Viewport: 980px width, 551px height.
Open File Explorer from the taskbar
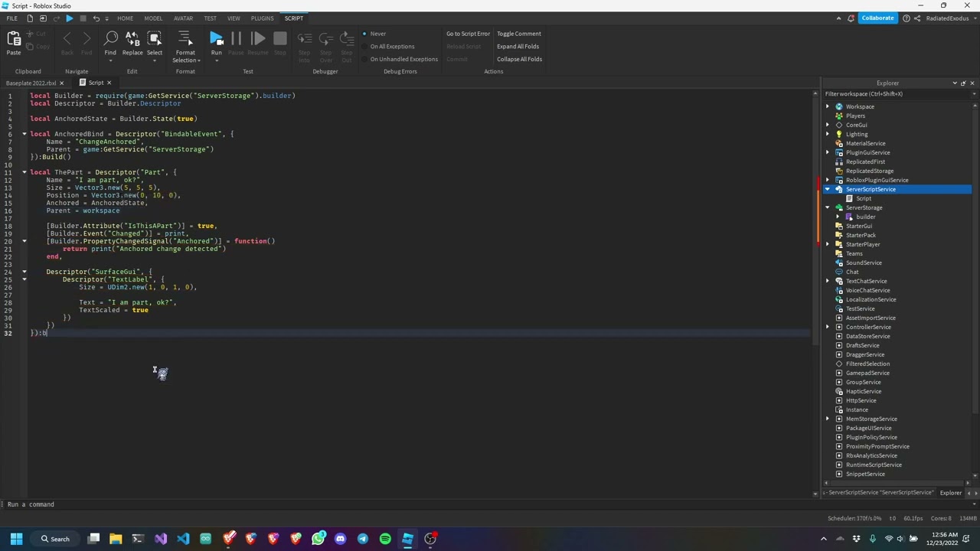point(116,539)
